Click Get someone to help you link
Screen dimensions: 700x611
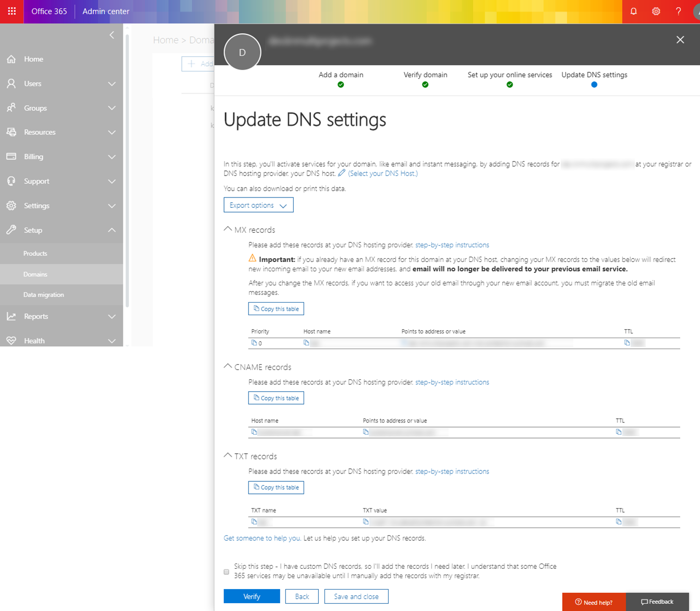click(x=262, y=538)
